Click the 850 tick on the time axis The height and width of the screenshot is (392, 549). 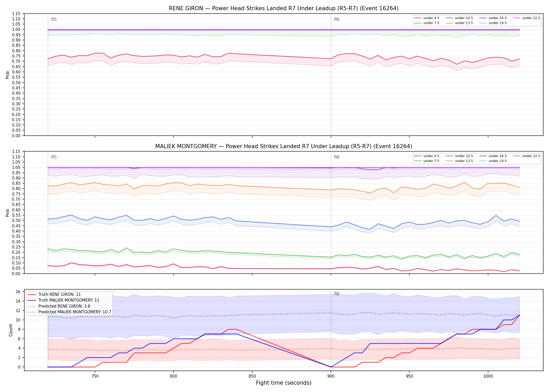[252, 376]
